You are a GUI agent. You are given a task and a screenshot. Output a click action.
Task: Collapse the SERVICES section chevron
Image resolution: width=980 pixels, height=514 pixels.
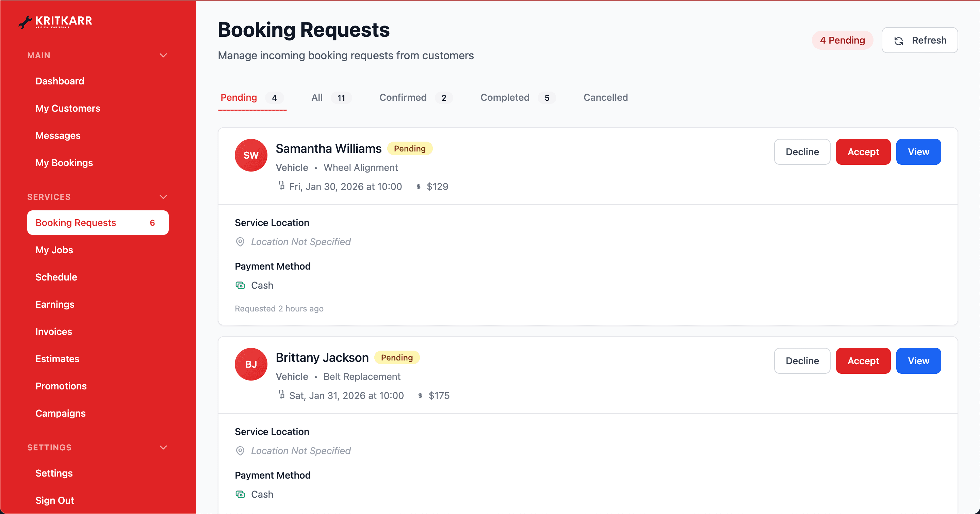163,197
